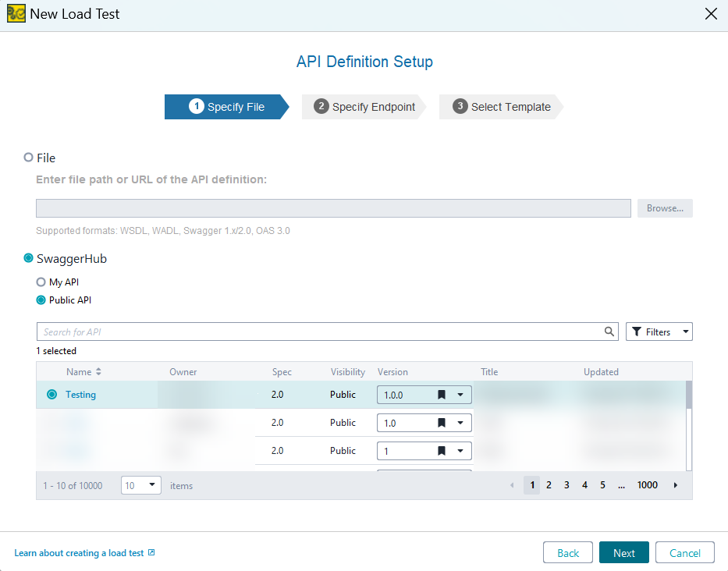
Task: Select the My API radio option
Action: 41,282
